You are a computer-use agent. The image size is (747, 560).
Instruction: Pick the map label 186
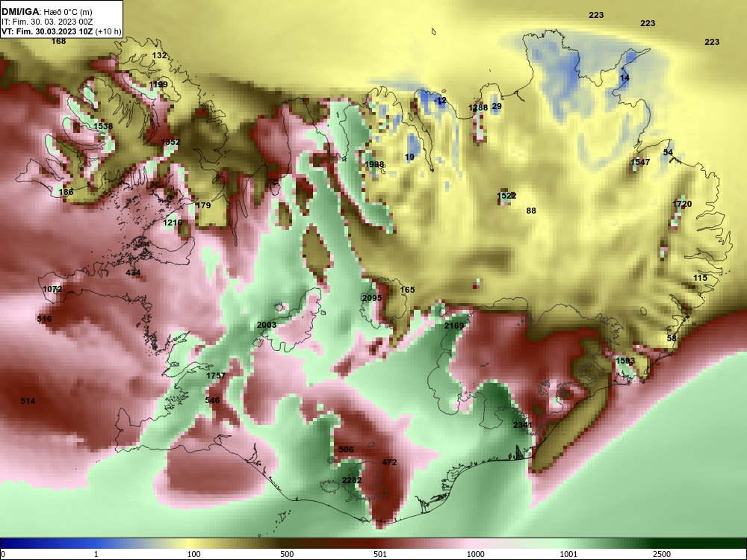pyautogui.click(x=66, y=192)
